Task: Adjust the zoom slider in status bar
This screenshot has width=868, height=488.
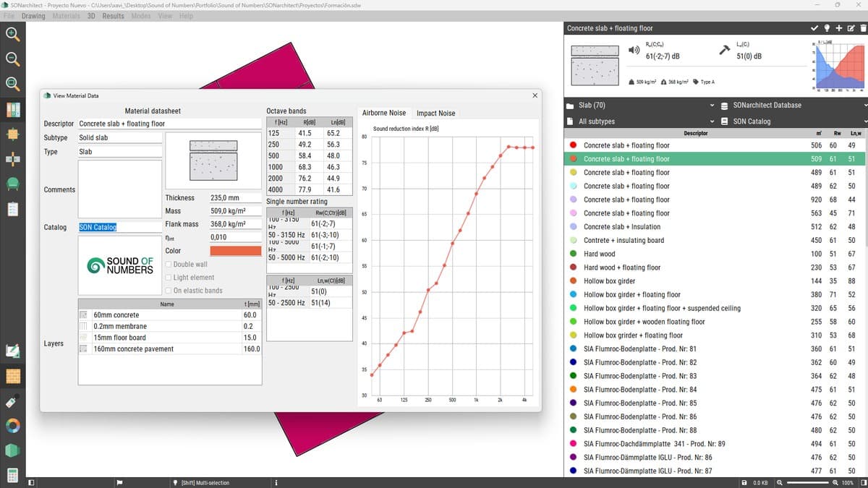Action: pos(808,482)
